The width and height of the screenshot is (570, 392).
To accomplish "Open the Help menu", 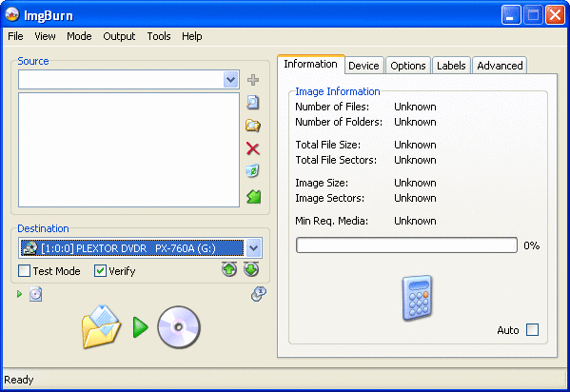I will point(192,36).
